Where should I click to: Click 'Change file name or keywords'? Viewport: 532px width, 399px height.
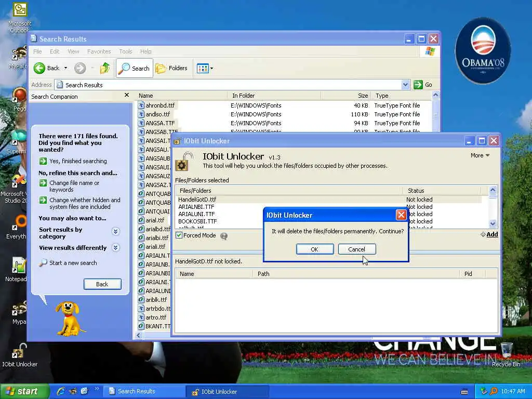click(x=74, y=187)
